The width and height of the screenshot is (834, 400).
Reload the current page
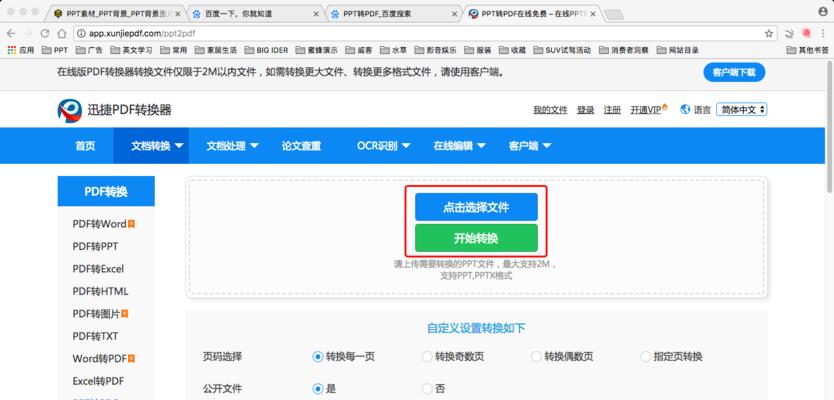(45, 34)
